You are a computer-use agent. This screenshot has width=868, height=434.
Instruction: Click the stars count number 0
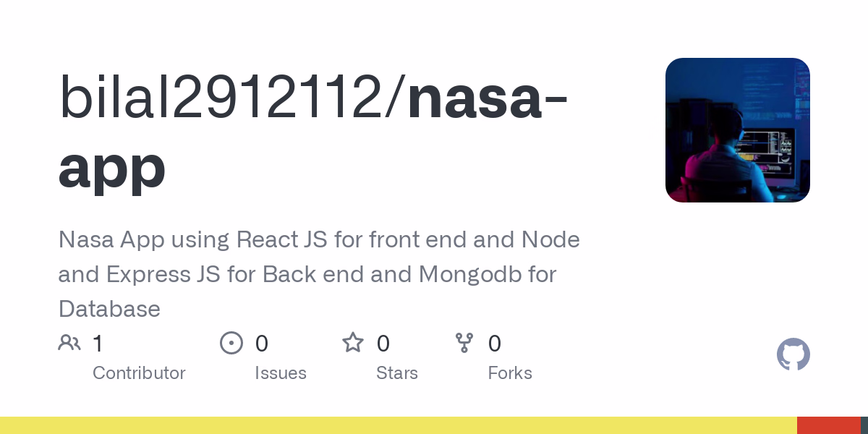pyautogui.click(x=383, y=344)
